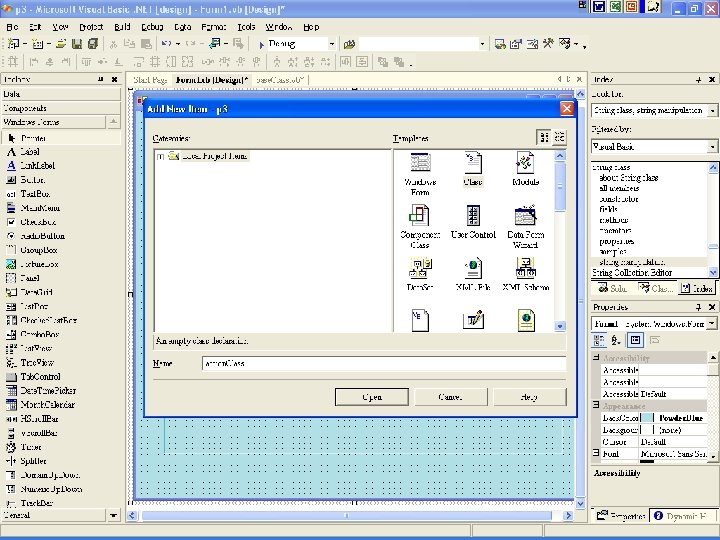Switch templates to small icons view
Image resolution: width=720 pixels, height=540 pixels.
point(559,137)
